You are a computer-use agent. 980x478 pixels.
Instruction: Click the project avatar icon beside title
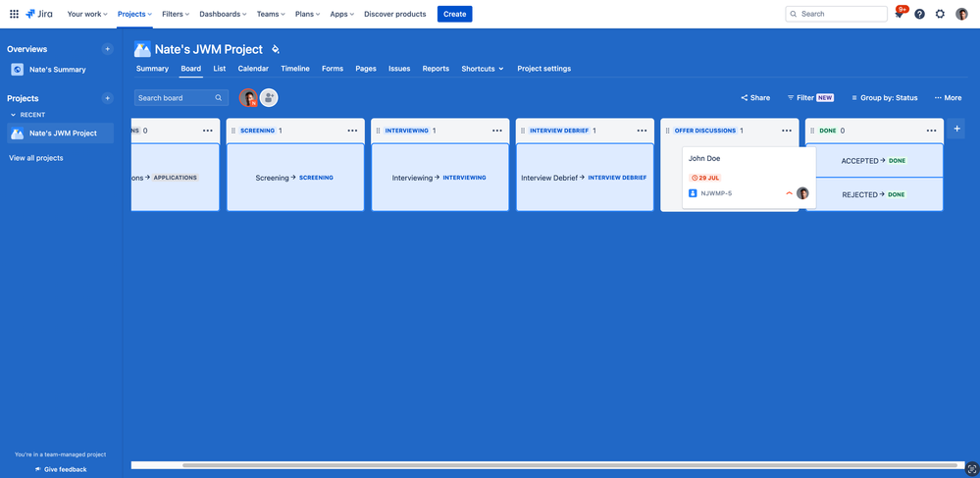coord(142,49)
